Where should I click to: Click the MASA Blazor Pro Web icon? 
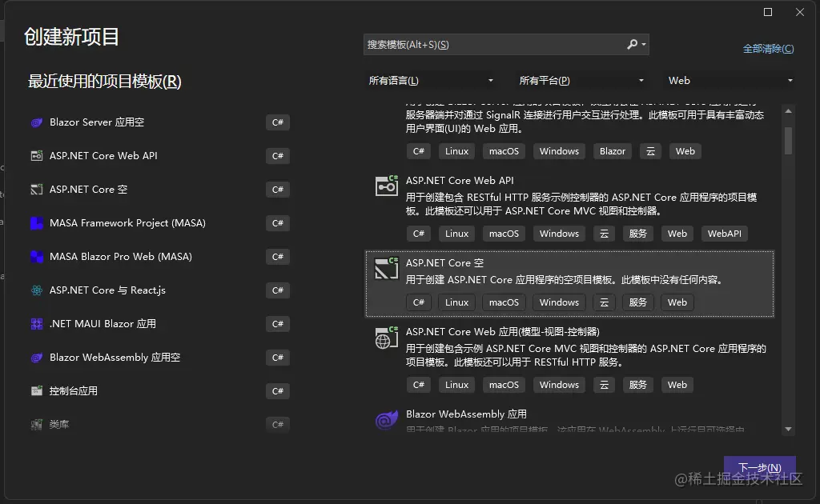tap(37, 257)
